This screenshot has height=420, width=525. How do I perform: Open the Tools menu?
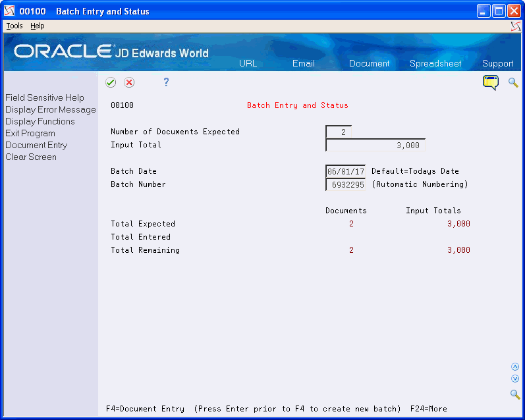click(14, 26)
